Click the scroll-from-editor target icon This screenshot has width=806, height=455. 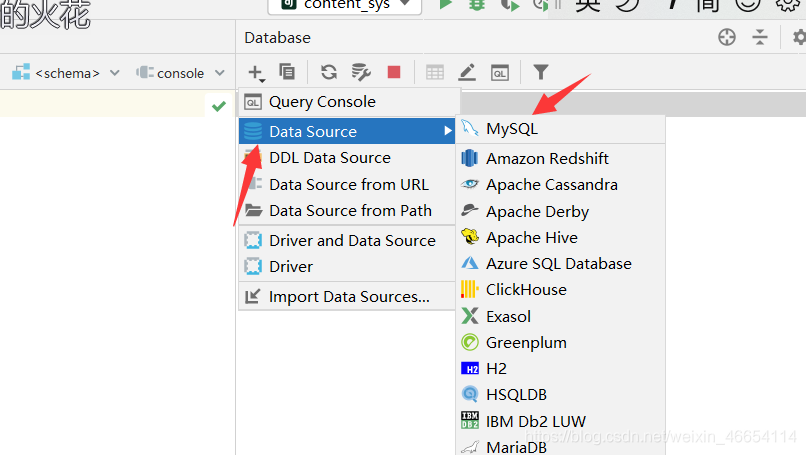point(727,37)
